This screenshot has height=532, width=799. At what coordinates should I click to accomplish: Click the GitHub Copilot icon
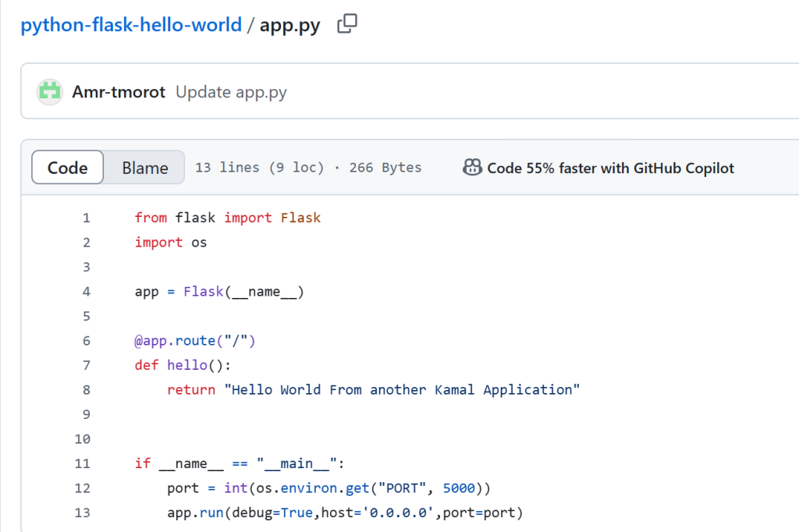tap(472, 167)
